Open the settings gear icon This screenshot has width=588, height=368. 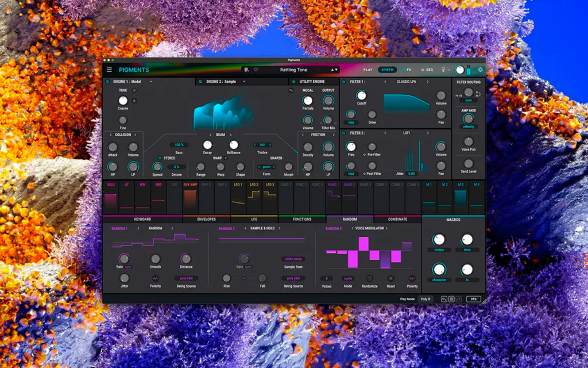point(480,70)
